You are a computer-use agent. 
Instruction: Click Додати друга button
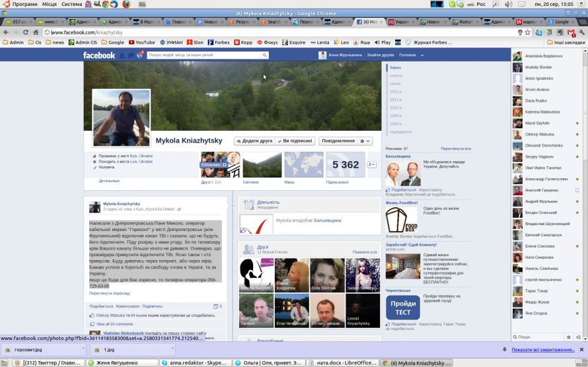coord(254,141)
